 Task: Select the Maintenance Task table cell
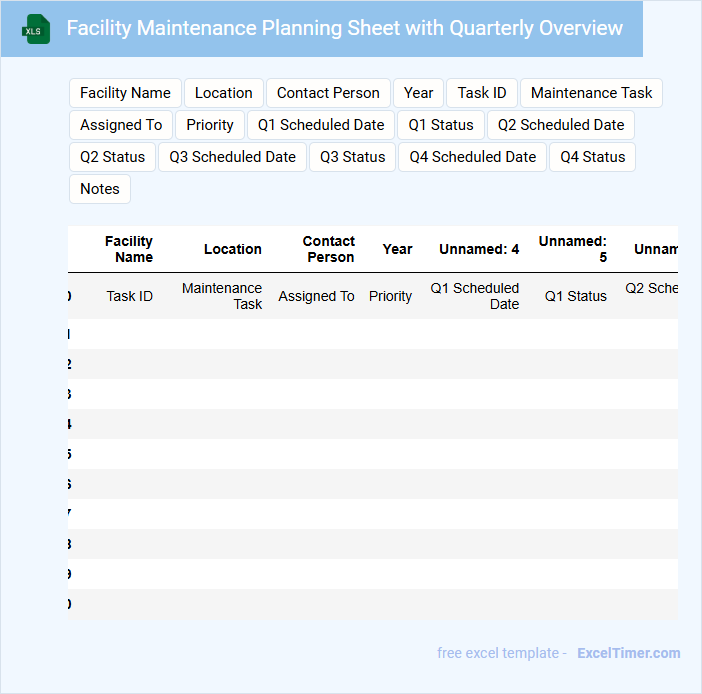222,296
